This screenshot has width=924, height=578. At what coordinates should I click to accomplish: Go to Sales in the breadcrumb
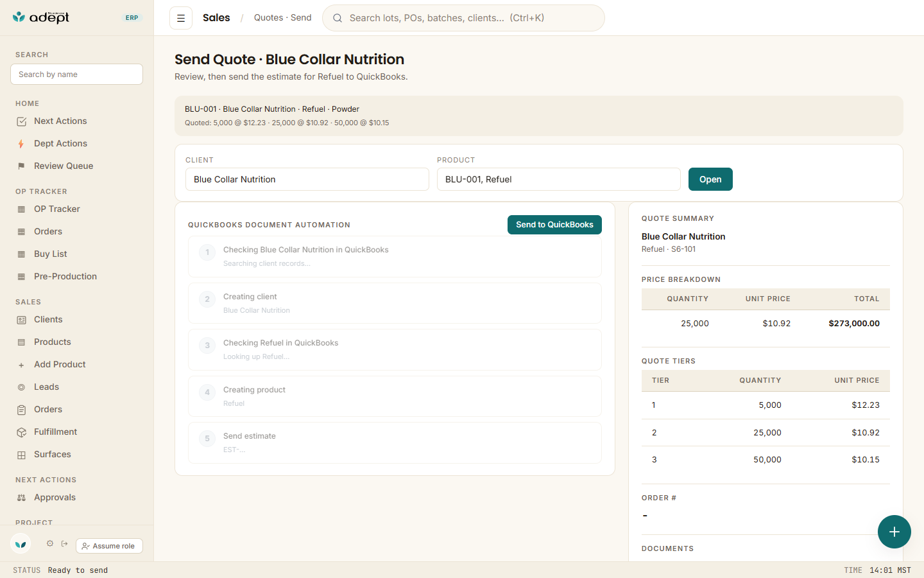point(216,18)
